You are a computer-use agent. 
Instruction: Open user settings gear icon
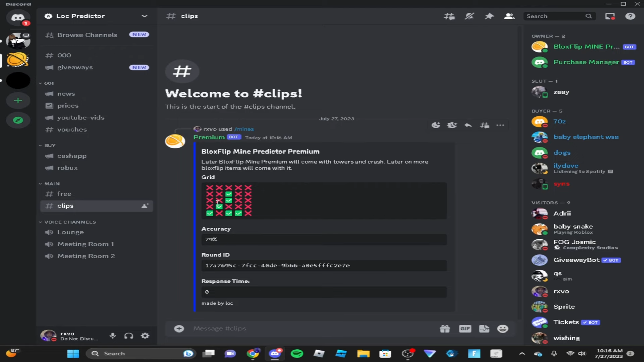[145, 336]
